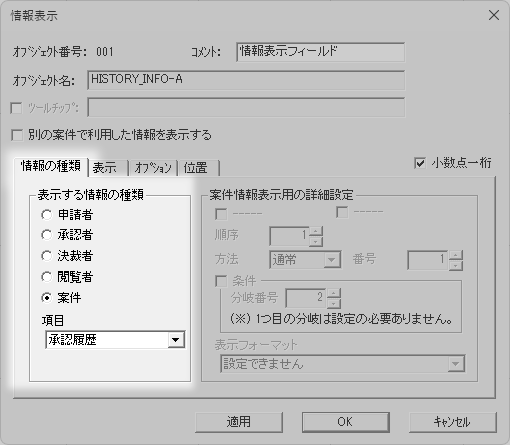Close the 情報表示 dialog
The height and width of the screenshot is (445, 510).
[494, 15]
